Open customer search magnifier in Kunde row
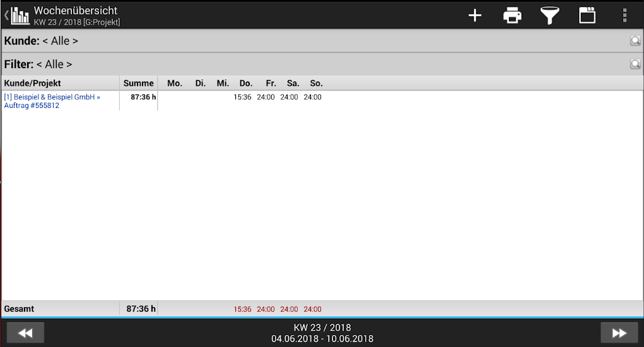The width and height of the screenshot is (644, 347). tap(635, 41)
